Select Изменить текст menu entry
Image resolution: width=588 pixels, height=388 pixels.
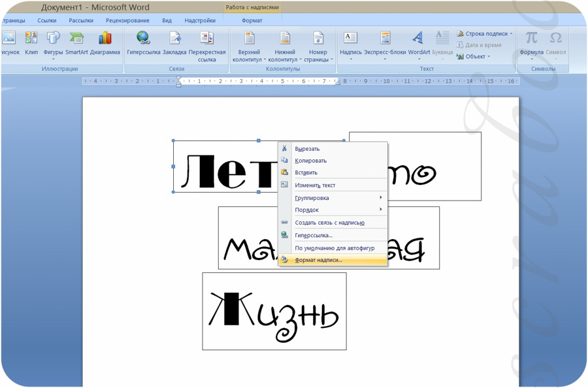click(x=333, y=186)
